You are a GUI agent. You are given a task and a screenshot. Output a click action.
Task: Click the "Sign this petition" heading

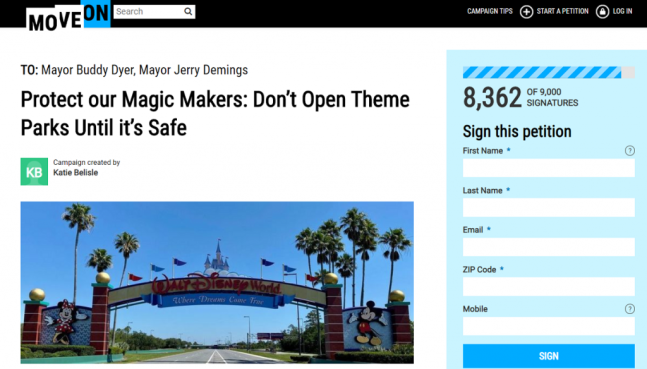point(517,131)
